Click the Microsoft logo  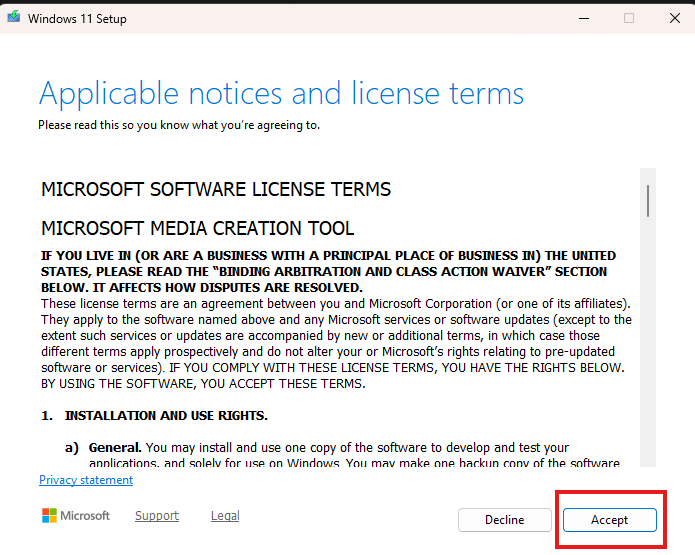click(x=75, y=516)
